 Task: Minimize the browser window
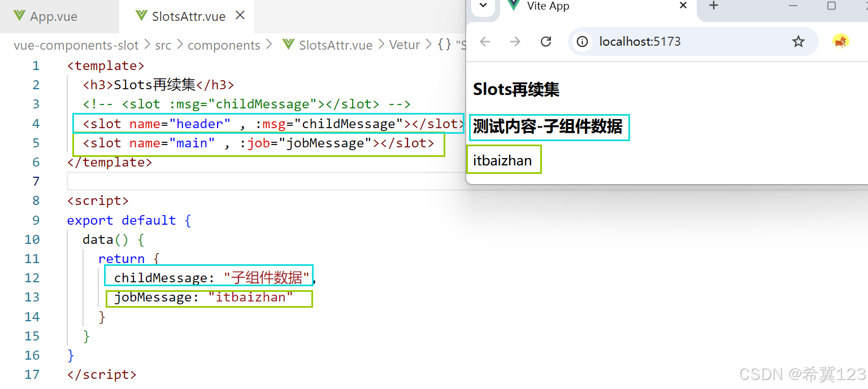(x=792, y=6)
